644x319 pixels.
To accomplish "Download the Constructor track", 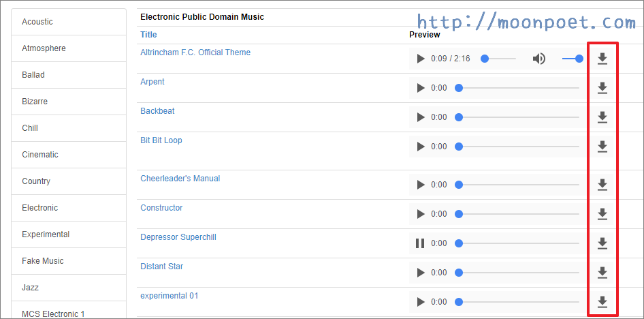I will tap(602, 214).
